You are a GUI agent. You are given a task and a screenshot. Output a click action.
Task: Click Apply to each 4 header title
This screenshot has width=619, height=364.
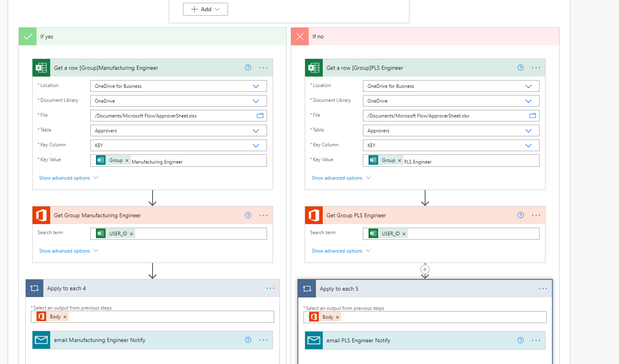tap(67, 288)
